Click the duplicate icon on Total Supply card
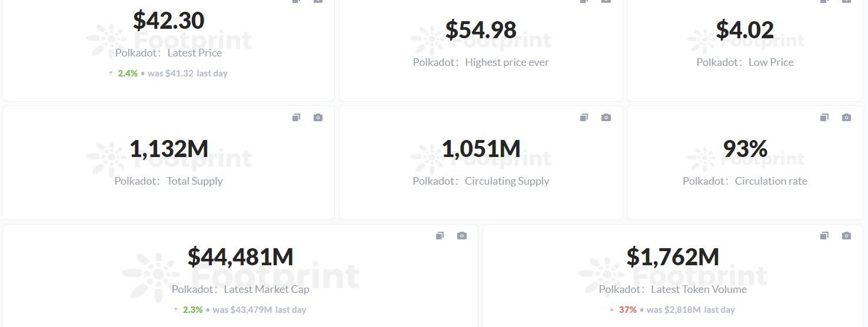This screenshot has height=327, width=868. (x=296, y=118)
